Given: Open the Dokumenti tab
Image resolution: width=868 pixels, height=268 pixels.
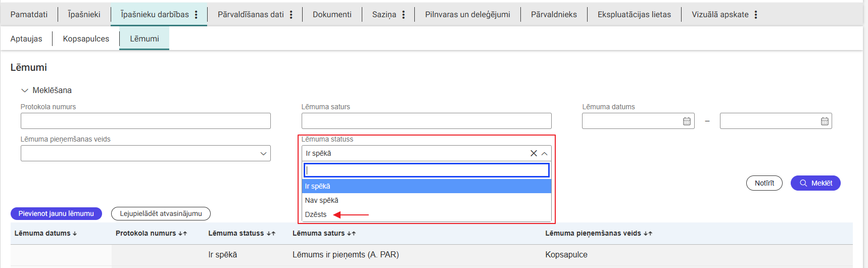Looking at the screenshot, I should click(x=332, y=15).
